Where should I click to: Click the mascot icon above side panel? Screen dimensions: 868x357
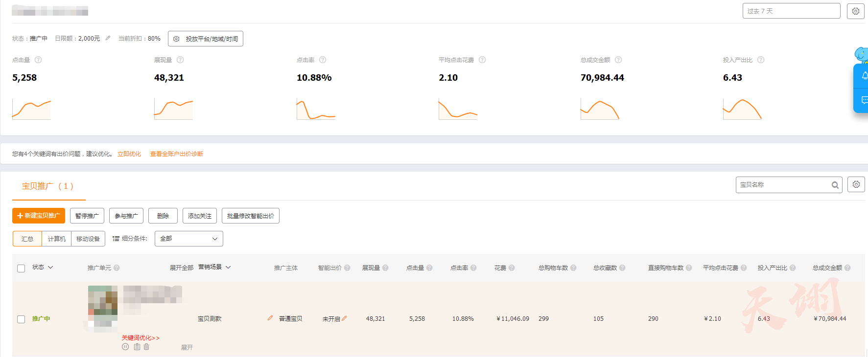(x=862, y=54)
